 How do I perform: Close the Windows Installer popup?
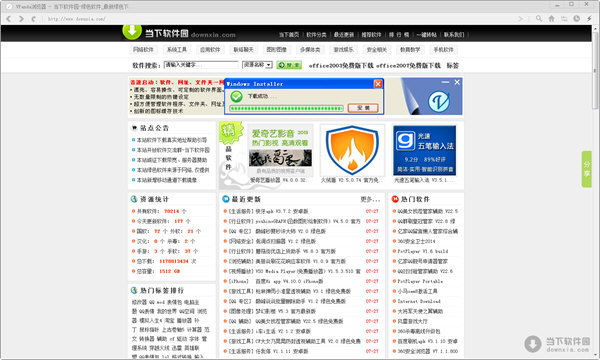[x=378, y=84]
